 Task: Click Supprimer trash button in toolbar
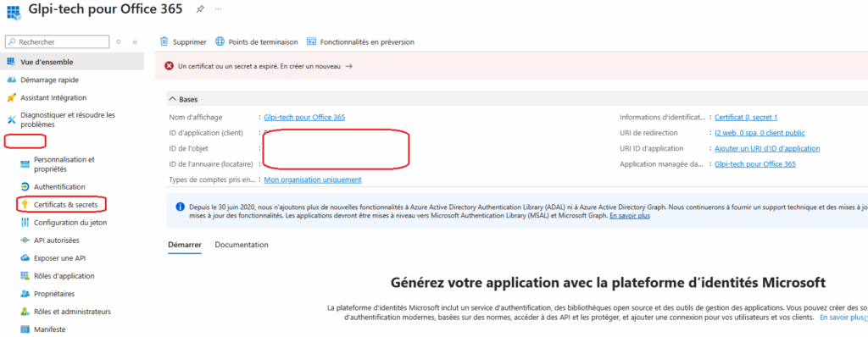pos(183,42)
